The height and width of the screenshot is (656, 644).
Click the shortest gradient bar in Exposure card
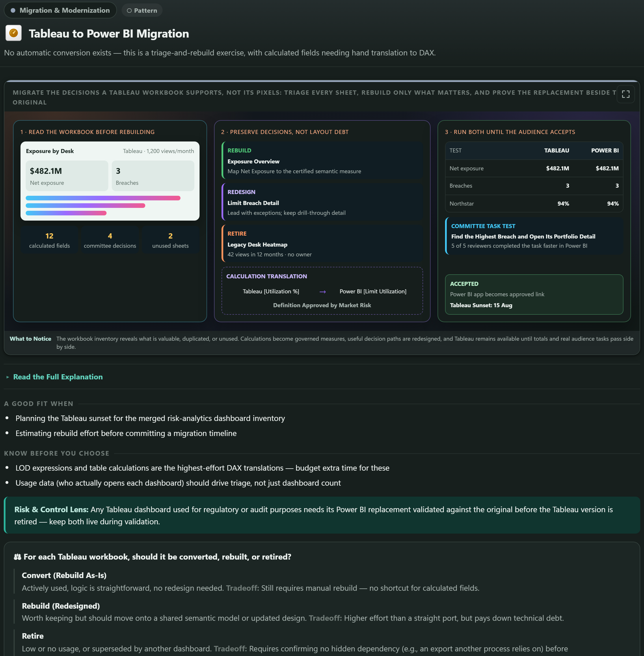coord(66,213)
